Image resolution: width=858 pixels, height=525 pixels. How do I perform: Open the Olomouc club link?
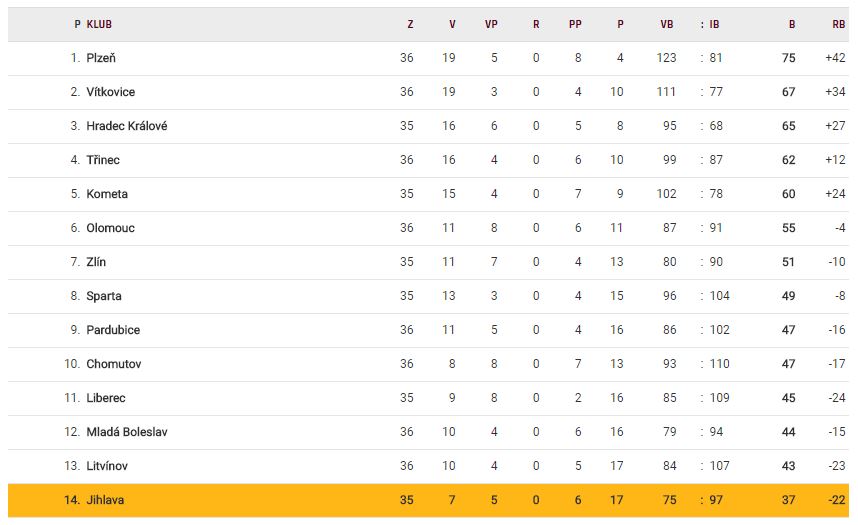[x=110, y=228]
